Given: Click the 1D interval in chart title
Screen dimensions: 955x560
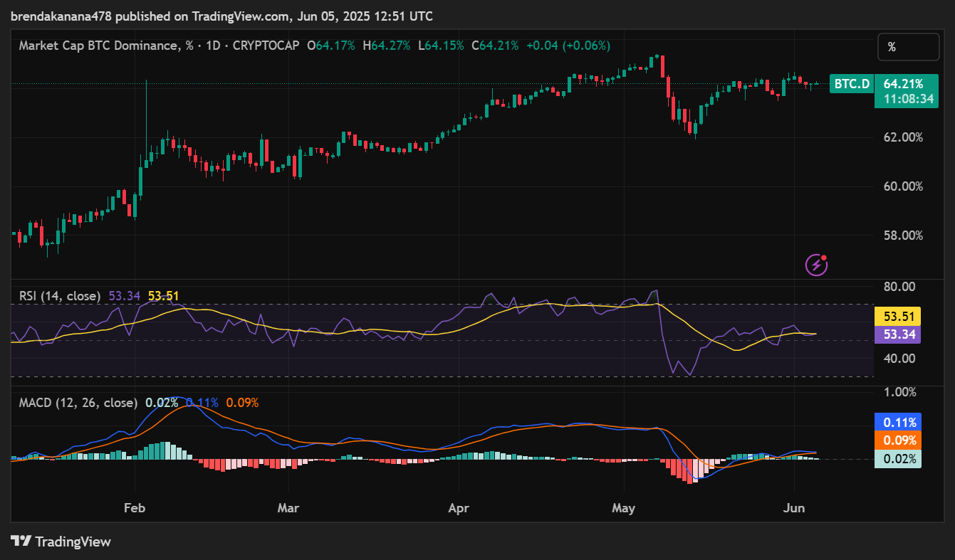Looking at the screenshot, I should pos(212,46).
